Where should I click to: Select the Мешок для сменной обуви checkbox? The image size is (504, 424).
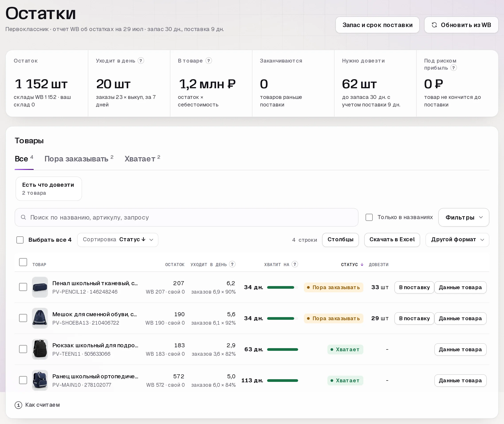pos(23,318)
